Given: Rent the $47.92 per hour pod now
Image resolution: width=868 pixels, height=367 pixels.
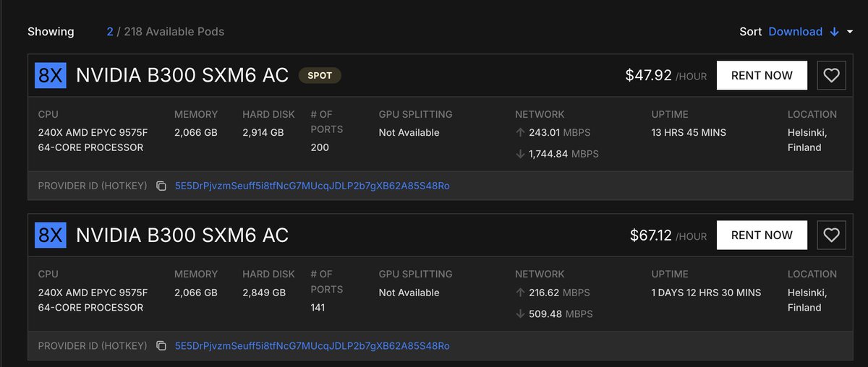Looking at the screenshot, I should pyautogui.click(x=762, y=75).
